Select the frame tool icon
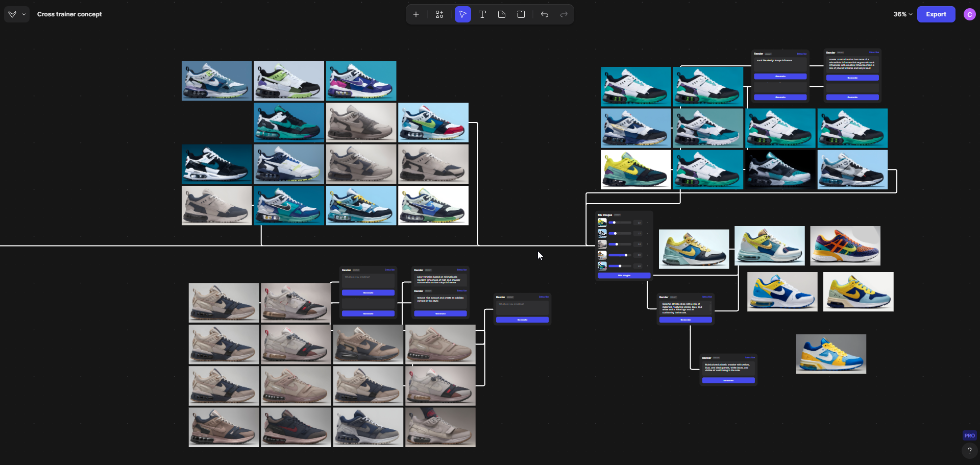The image size is (980, 465). pos(521,14)
